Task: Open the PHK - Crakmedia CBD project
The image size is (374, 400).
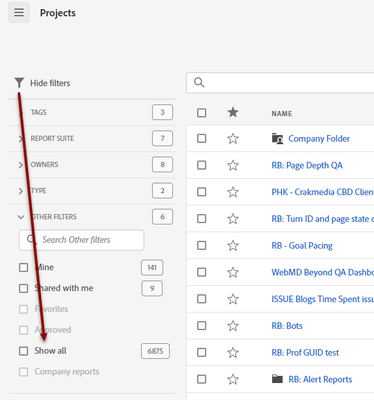Action: tap(323, 192)
